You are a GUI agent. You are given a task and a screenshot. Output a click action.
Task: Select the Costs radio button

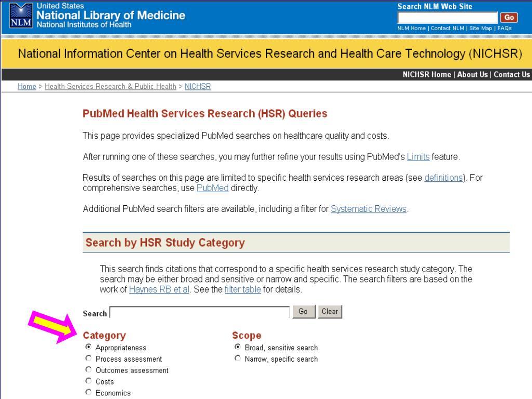pyautogui.click(x=88, y=381)
